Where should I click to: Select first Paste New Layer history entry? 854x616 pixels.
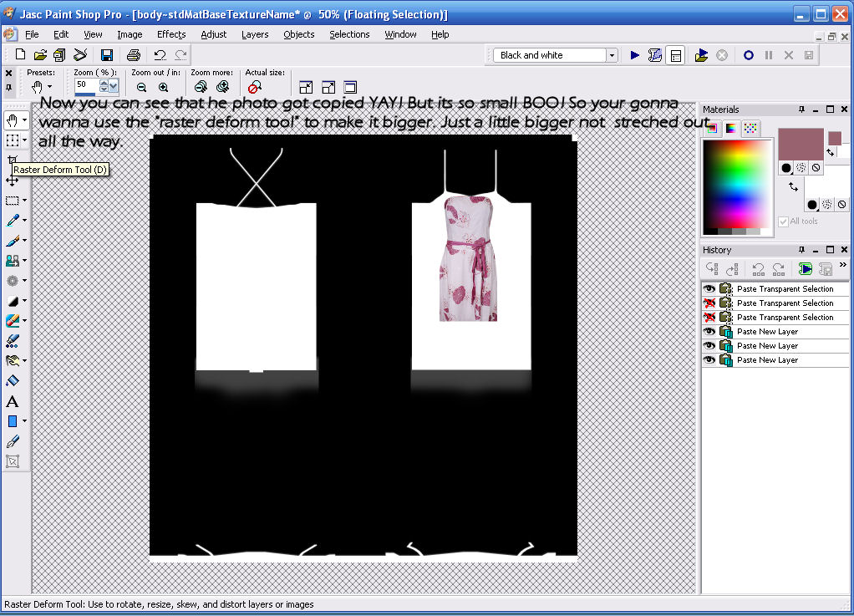767,332
